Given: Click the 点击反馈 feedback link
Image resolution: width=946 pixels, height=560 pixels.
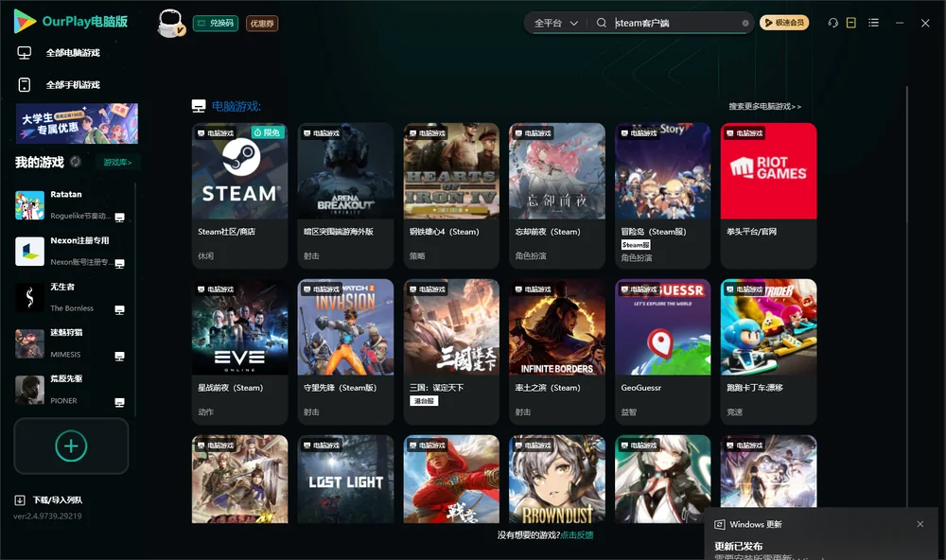Looking at the screenshot, I should 577,534.
